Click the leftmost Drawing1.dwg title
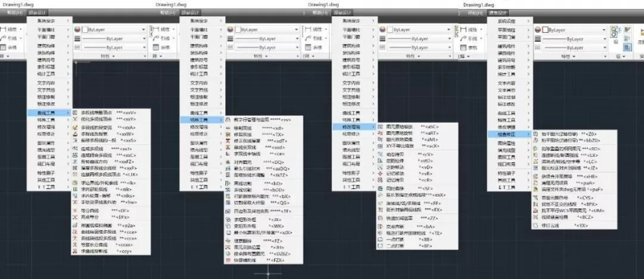Viewport: 644px width, 279px height. click(17, 4)
